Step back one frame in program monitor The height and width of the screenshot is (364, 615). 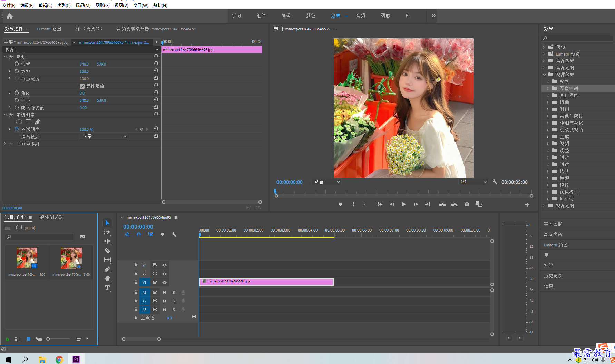(x=392, y=204)
